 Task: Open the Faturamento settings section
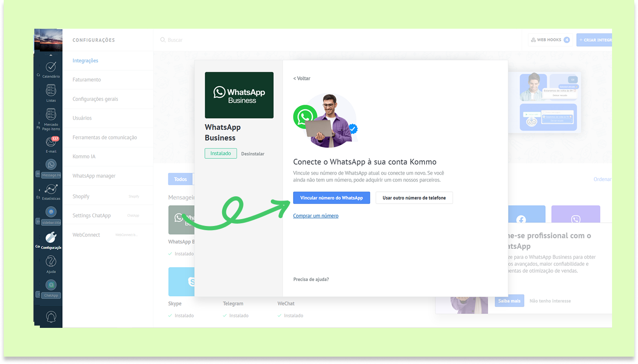point(87,80)
